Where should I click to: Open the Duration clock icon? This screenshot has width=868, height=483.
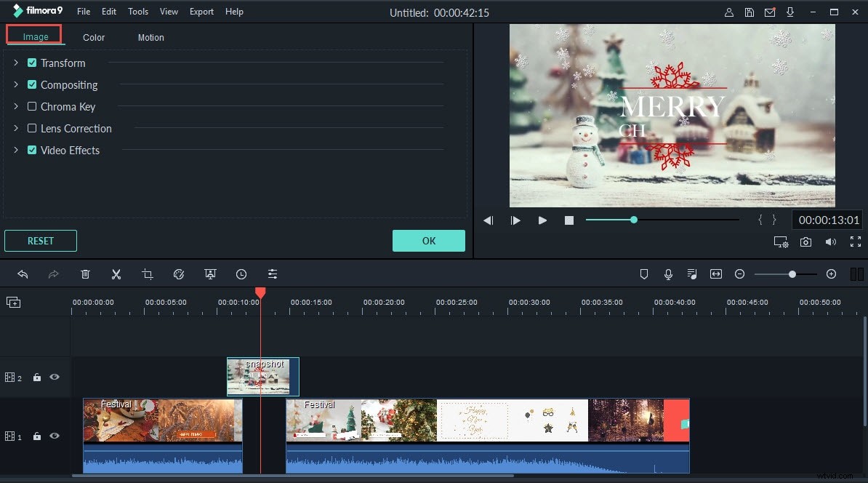(x=241, y=274)
